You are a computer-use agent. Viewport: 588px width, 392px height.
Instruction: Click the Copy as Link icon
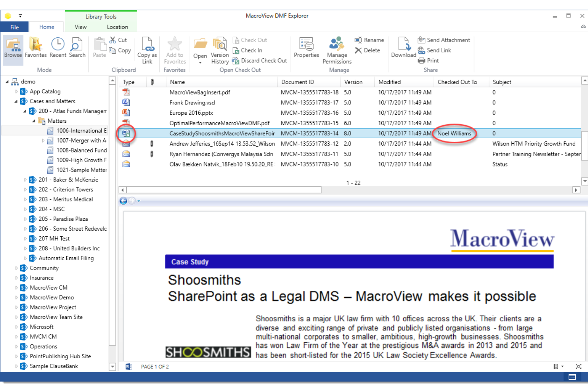[147, 50]
